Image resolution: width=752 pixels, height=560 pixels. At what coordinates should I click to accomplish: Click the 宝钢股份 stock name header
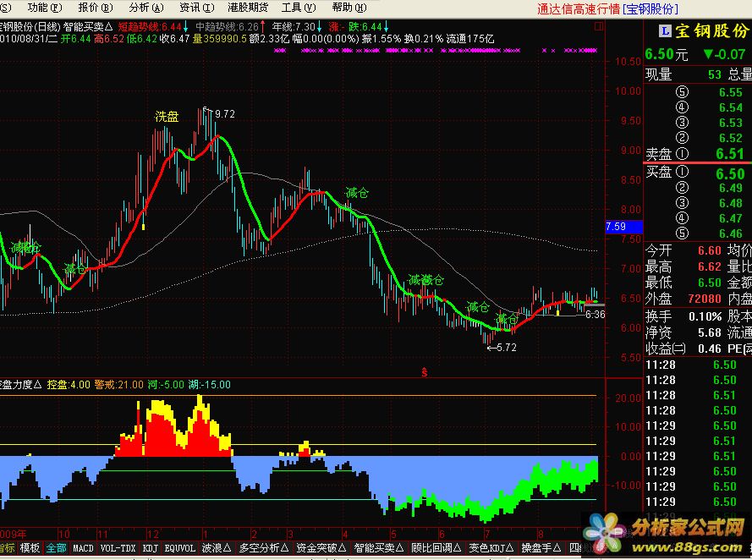(x=711, y=31)
